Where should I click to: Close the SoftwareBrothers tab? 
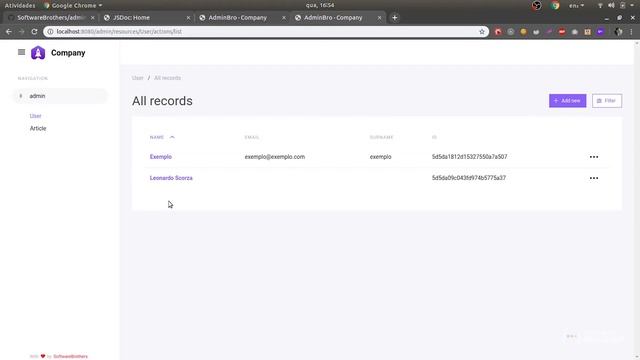click(93, 18)
